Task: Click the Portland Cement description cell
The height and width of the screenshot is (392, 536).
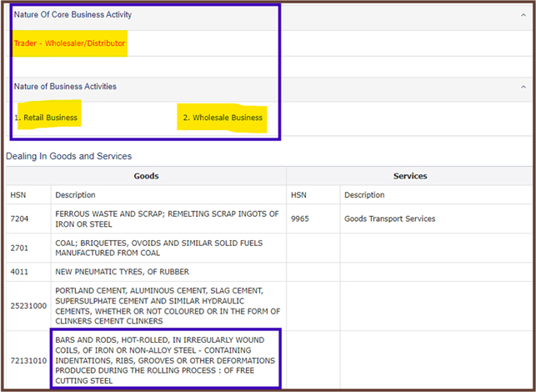Action: (x=168, y=306)
